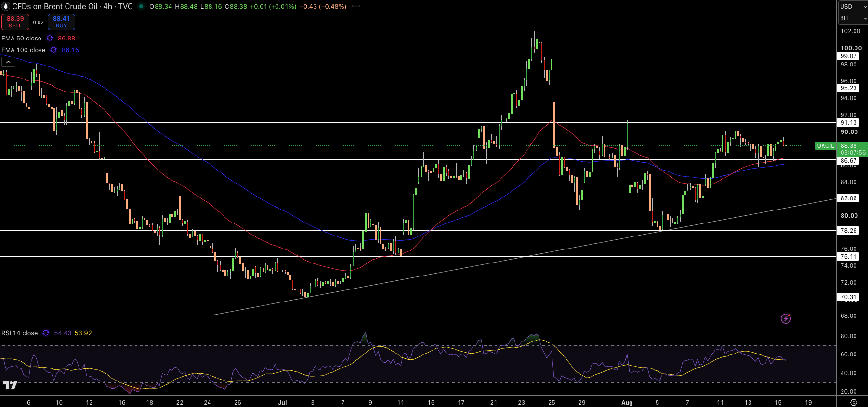The width and height of the screenshot is (868, 407).
Task: Click the SELL 88.39 button
Action: coord(15,22)
